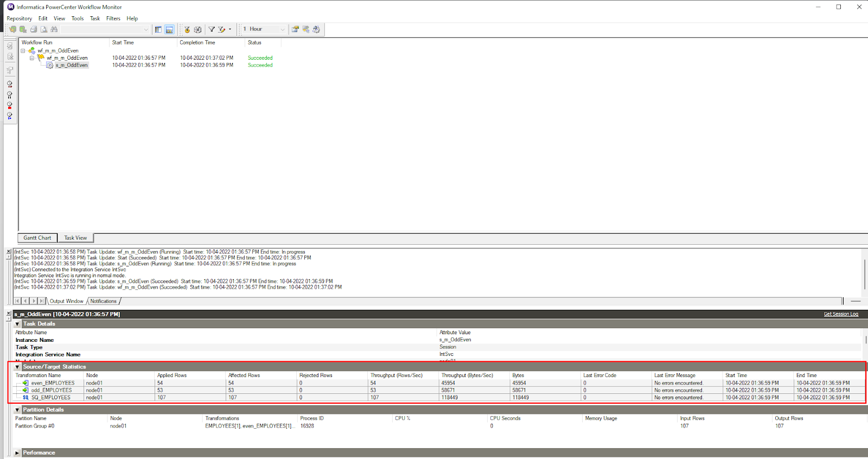The image size is (868, 459).
Task: Collapse the Partition Details section
Action: pos(17,410)
